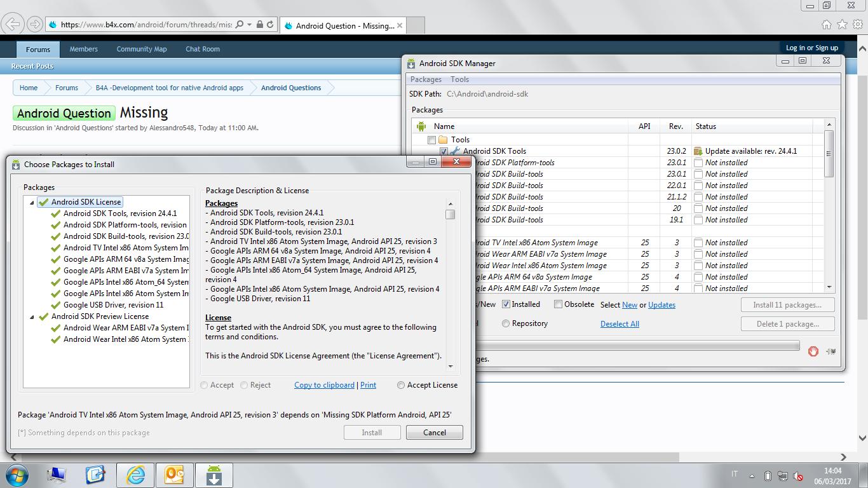
Task: Click the SDK packages list scrollbar thumb
Action: click(829, 154)
